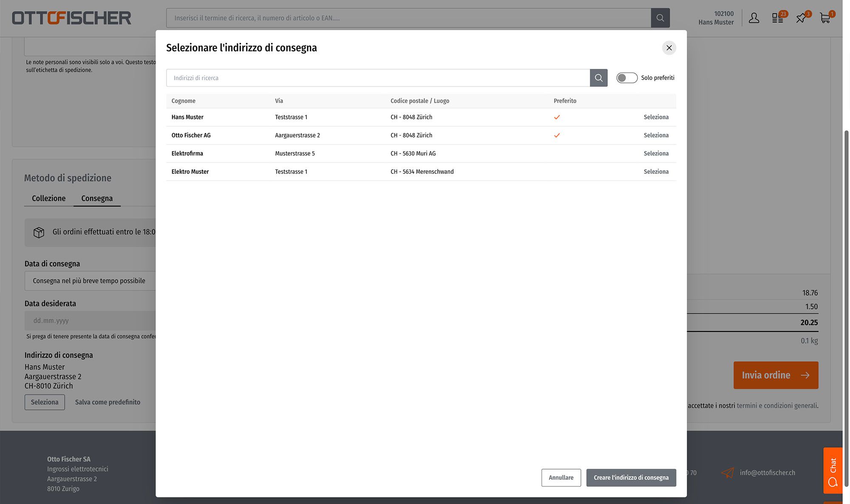
Task: Switch to the Collezione tab
Action: point(48,198)
